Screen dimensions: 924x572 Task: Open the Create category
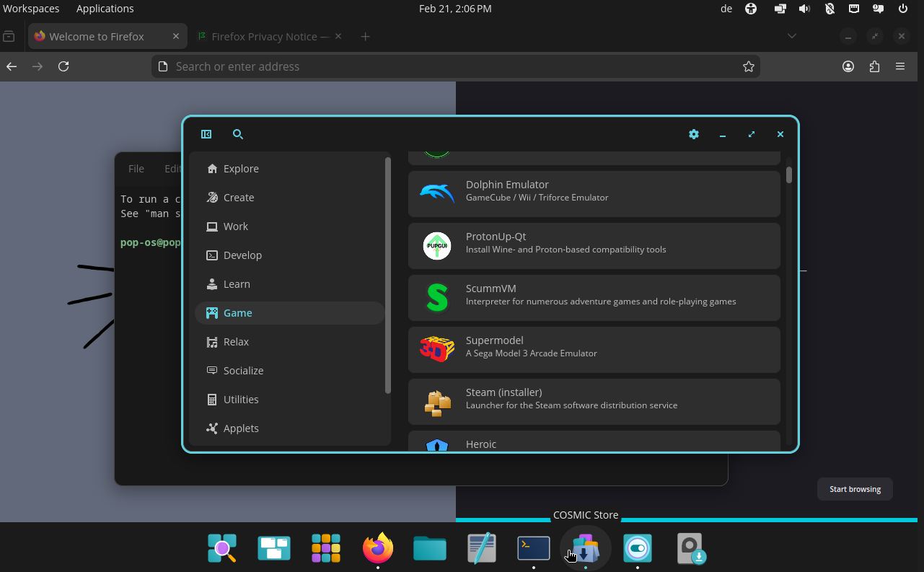pos(239,198)
